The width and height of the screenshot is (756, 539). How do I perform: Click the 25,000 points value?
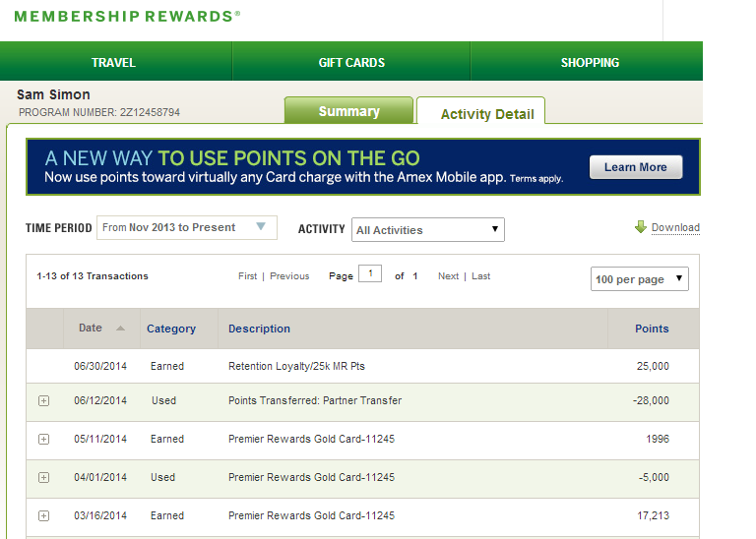click(653, 366)
